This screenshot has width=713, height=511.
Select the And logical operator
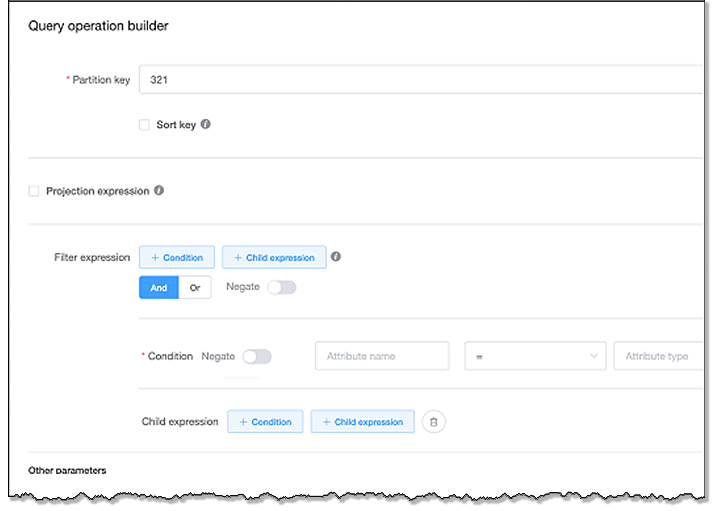coord(159,288)
